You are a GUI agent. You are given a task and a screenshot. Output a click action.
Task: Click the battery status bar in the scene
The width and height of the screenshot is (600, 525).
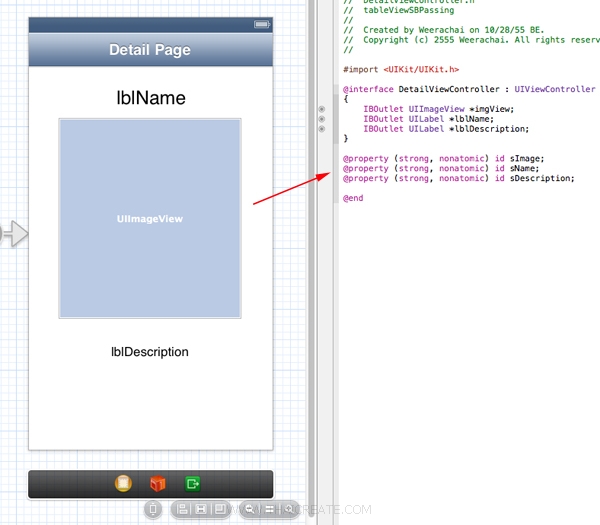coord(151,25)
